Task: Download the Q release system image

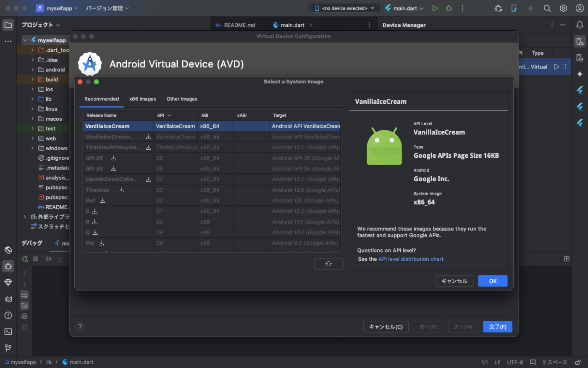Action: (95, 232)
